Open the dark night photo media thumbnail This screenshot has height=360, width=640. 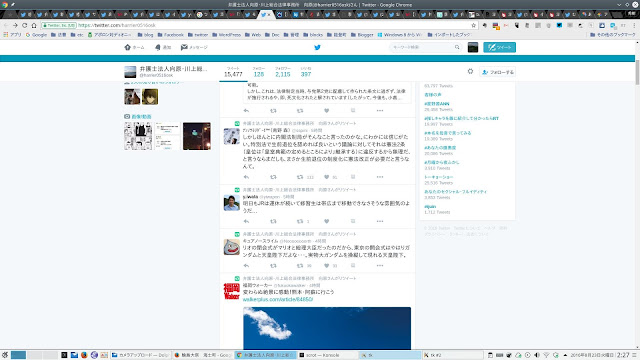197,136
